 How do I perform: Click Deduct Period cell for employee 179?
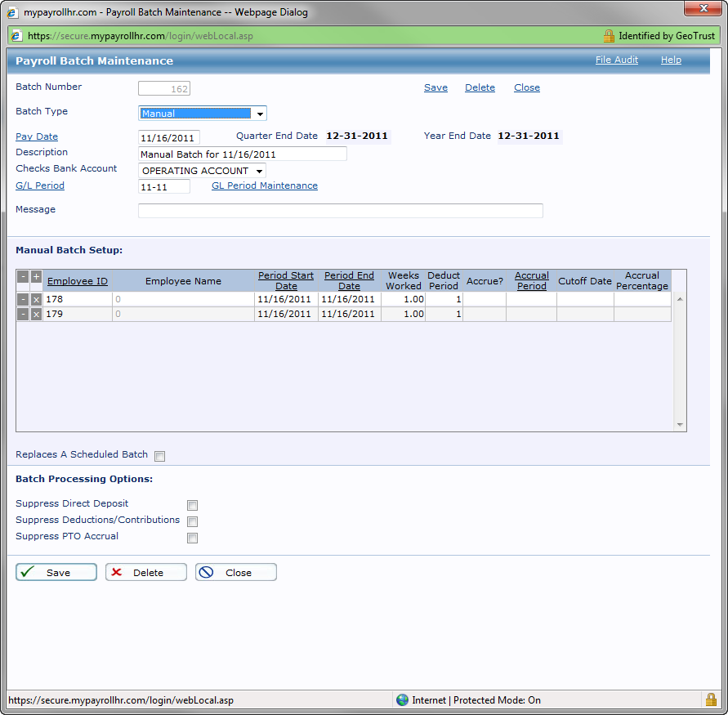[x=444, y=315]
